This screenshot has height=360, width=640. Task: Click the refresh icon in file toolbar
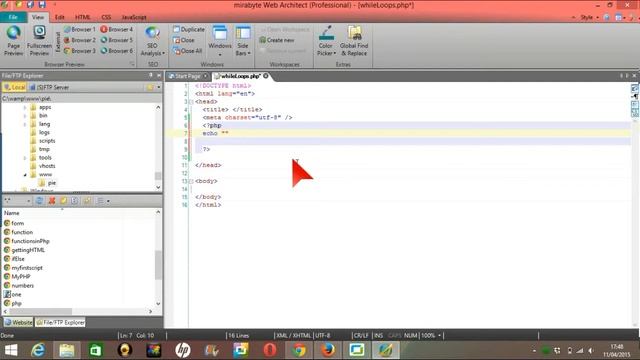pos(40,201)
